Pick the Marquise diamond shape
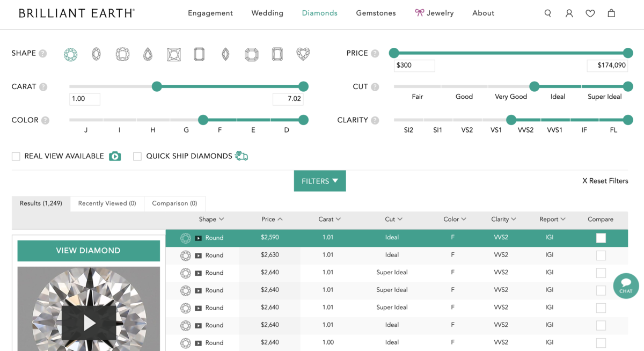The height and width of the screenshot is (351, 644). (x=225, y=54)
